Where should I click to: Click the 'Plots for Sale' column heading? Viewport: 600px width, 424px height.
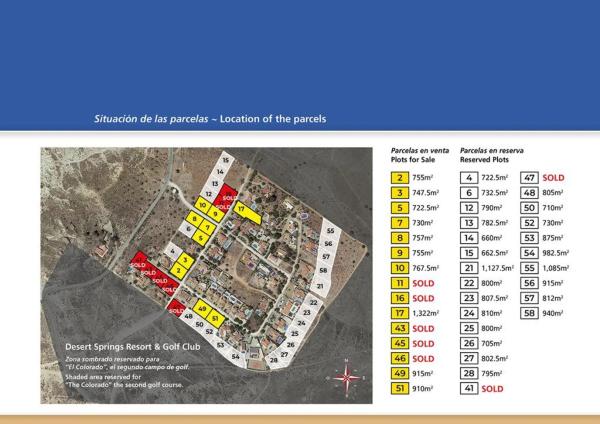point(417,159)
